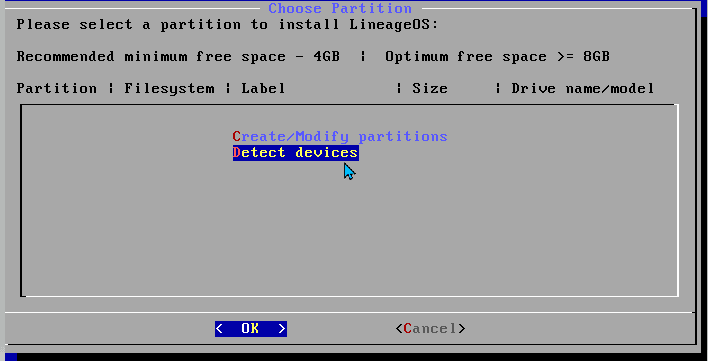This screenshot has height=361, width=708.
Task: Click the 'Please select a partition' prompt text
Action: point(227,24)
